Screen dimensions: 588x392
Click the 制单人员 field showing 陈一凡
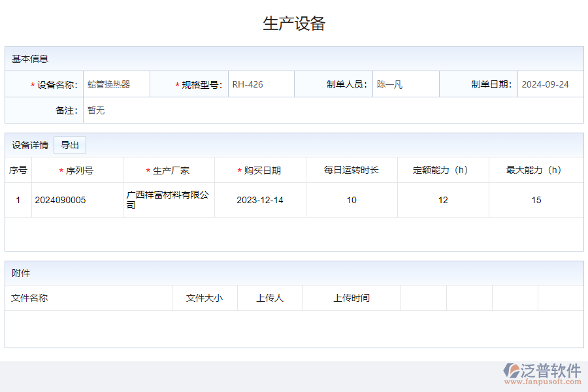point(405,84)
